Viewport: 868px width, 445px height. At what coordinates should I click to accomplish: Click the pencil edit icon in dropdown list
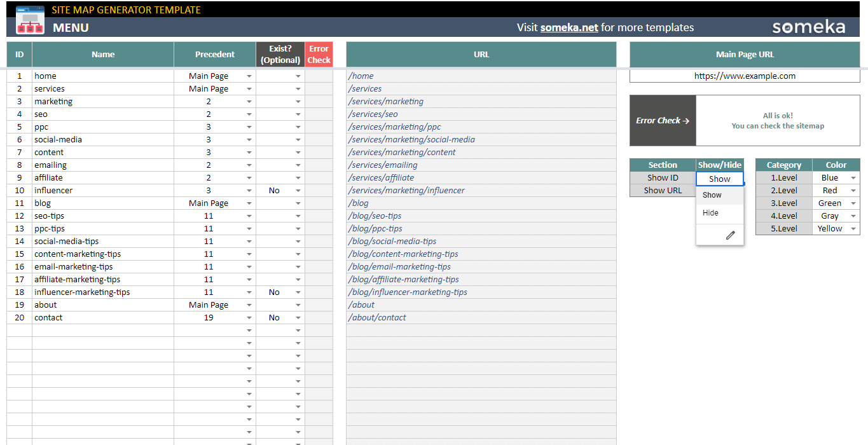click(730, 235)
